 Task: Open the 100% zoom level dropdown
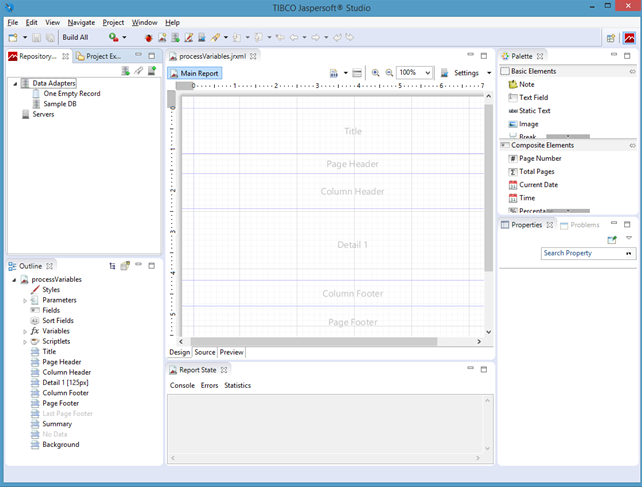click(x=427, y=73)
